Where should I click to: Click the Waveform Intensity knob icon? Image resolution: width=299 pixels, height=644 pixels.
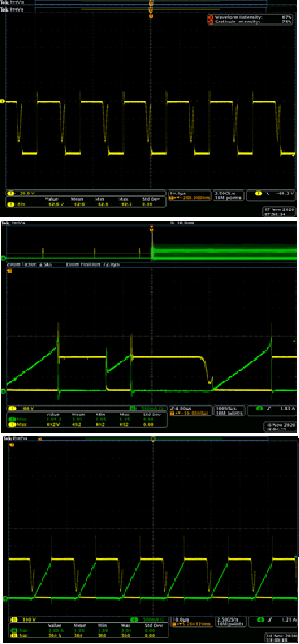pyautogui.click(x=211, y=17)
